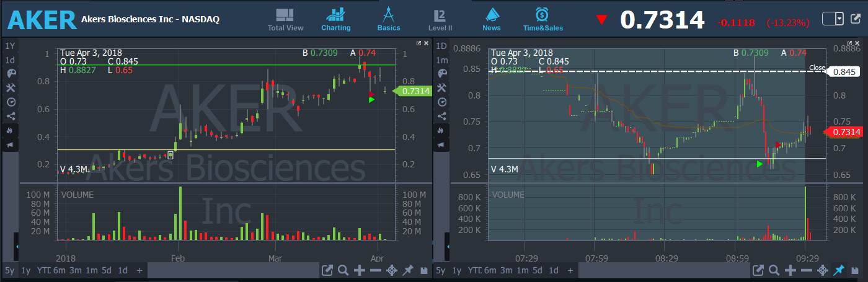Image resolution: width=868 pixels, height=282 pixels.
Task: Open right chart 1D range dropdown
Action: click(441, 46)
